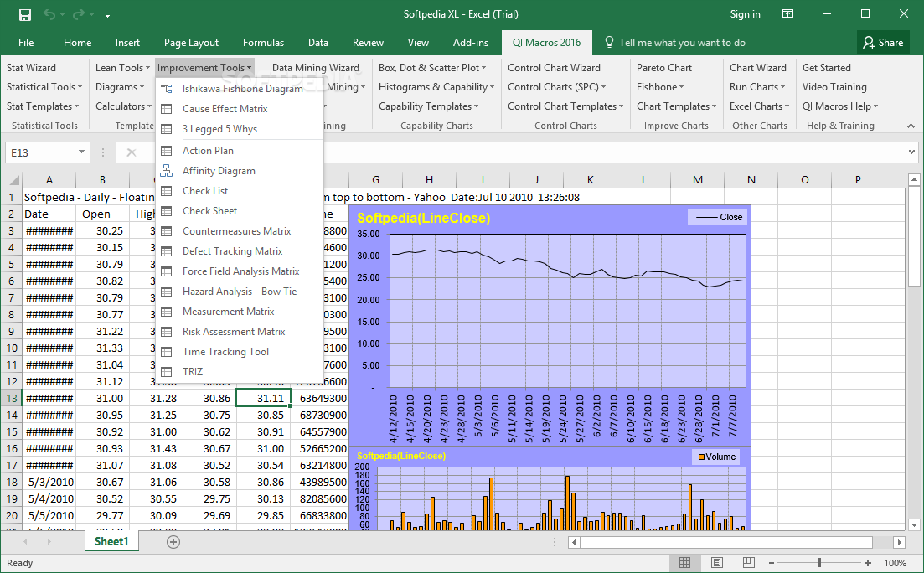Click the Redo arrow icon
Screen dimensions: 924x573
point(79,15)
